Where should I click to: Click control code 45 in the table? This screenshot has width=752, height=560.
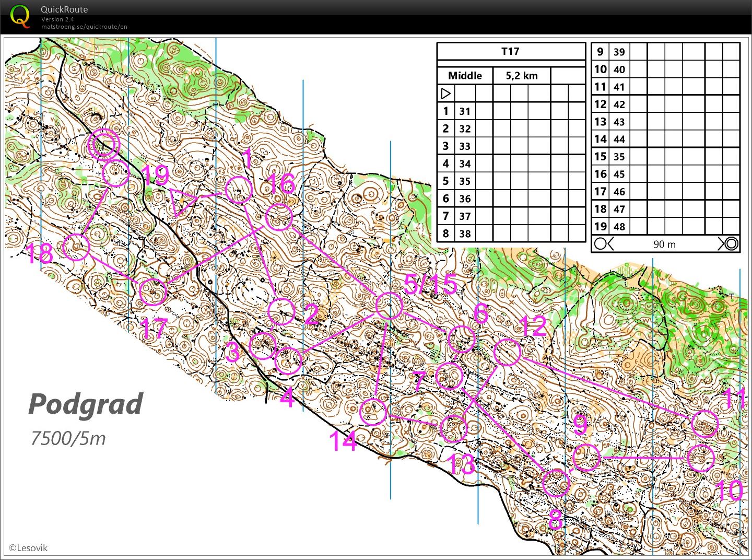coord(619,174)
